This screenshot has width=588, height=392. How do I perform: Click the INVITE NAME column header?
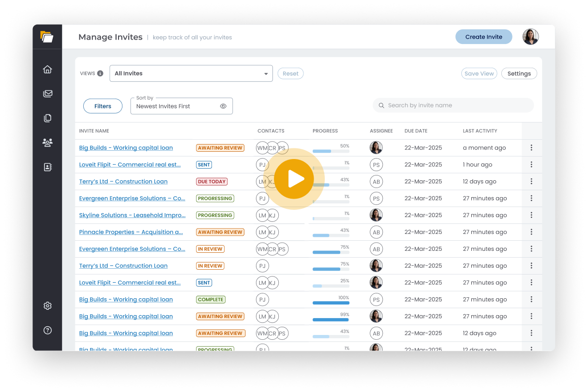94,131
